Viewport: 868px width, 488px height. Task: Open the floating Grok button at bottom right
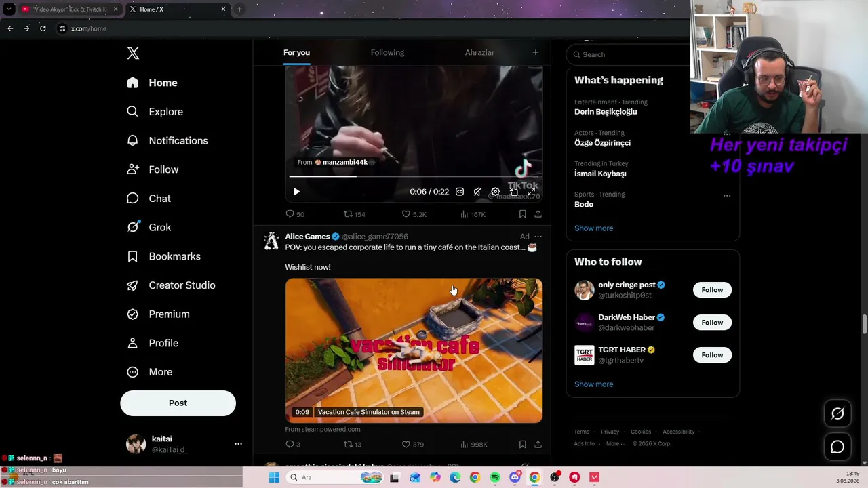837,413
